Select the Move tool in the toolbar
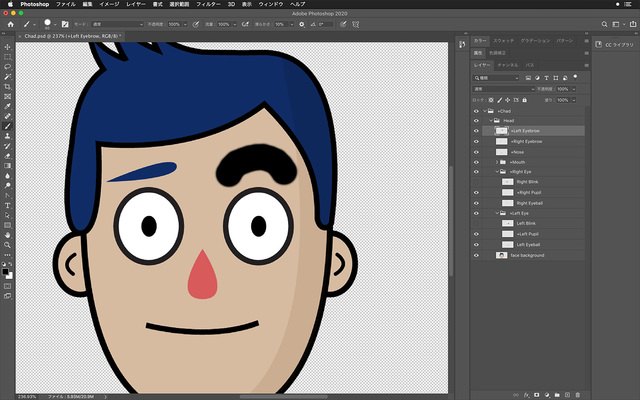Viewport: 640px width, 400px height. [7, 47]
